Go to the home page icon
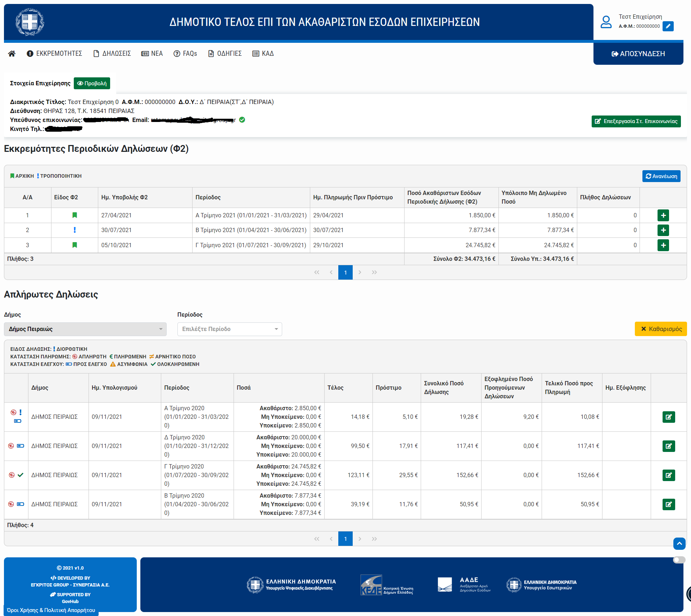The image size is (691, 616). click(12, 54)
